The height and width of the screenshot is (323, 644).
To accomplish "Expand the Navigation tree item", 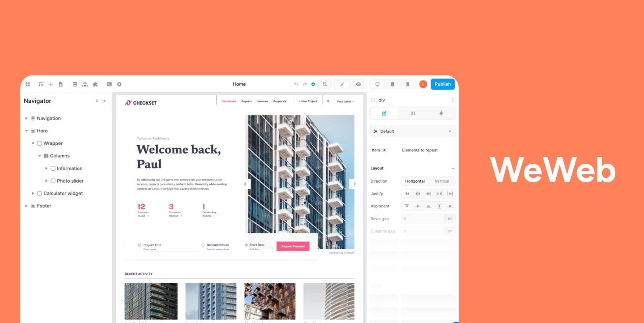I will tap(26, 118).
